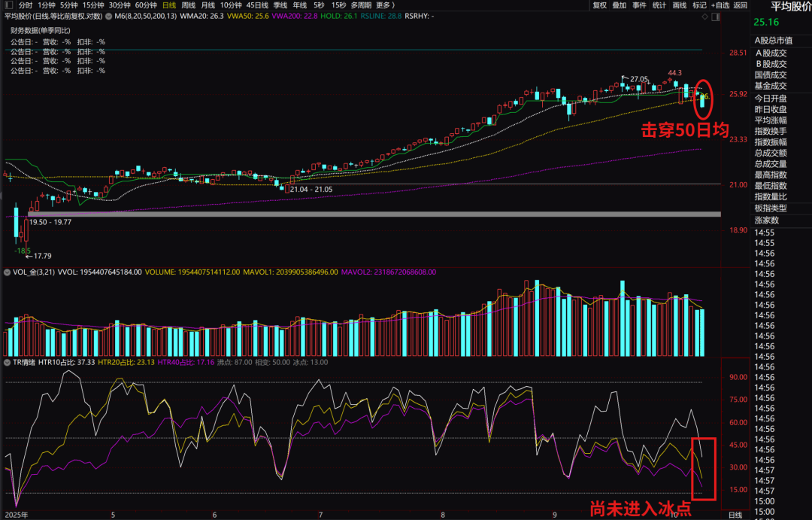Open the 多周期 multi-period view
Viewport: 812px width, 520px height.
(361, 5)
